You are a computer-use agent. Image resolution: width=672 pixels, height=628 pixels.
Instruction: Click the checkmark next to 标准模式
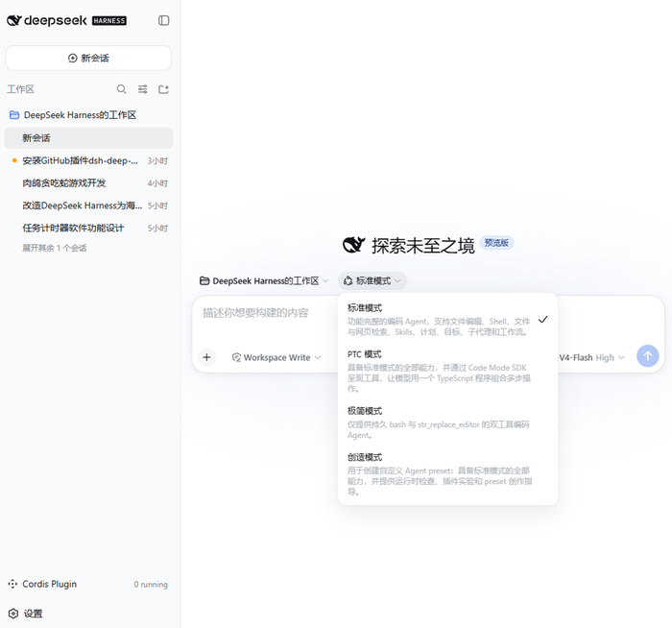(543, 320)
